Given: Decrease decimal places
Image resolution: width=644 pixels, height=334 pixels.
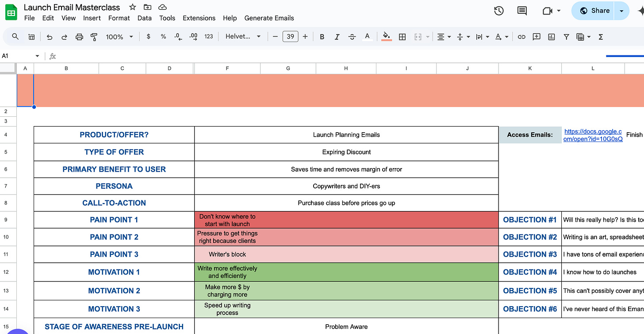Looking at the screenshot, I should pos(178,37).
